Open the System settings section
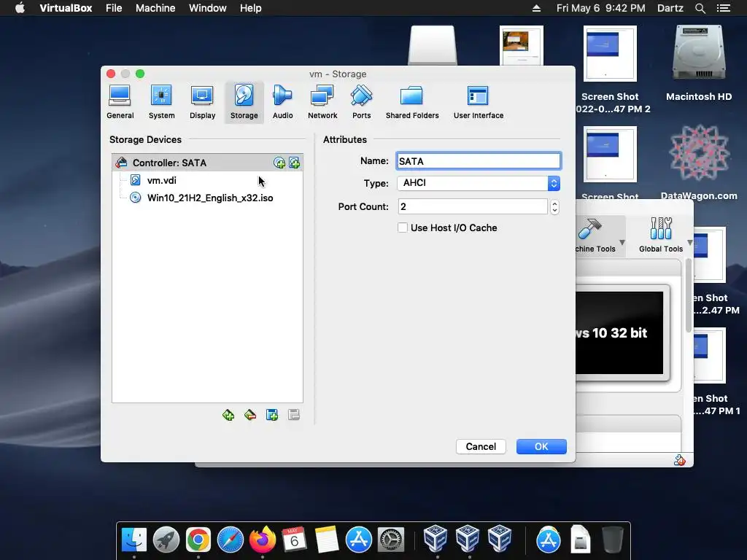The width and height of the screenshot is (747, 560). point(161,102)
